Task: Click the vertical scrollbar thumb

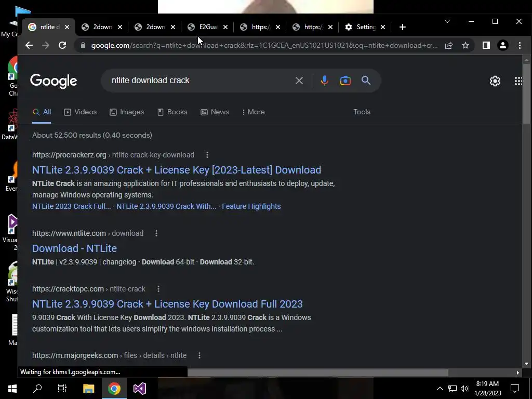Action: tap(526, 94)
